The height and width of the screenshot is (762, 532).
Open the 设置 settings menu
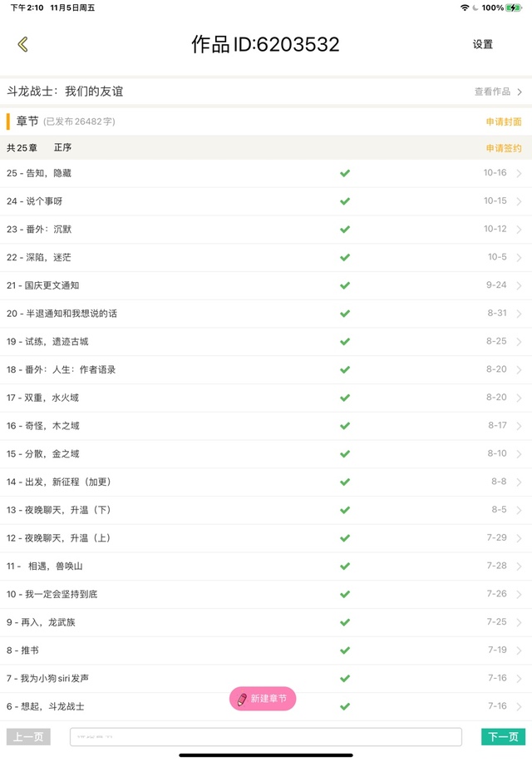(x=483, y=44)
